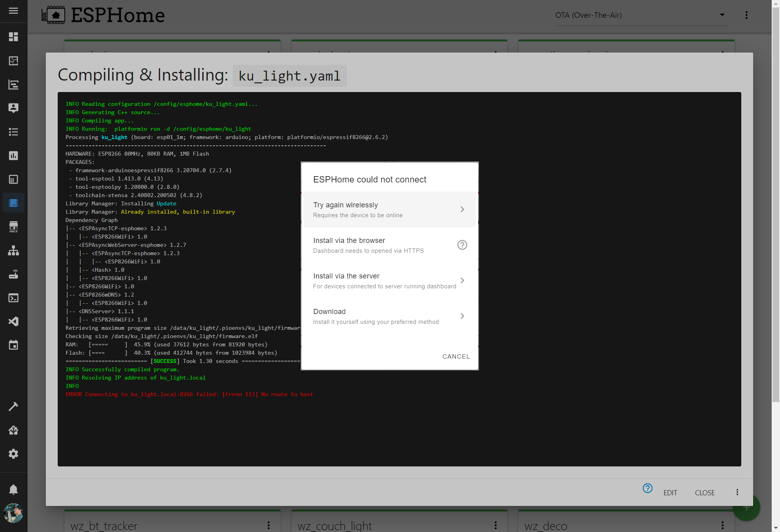Click the scrollbar up arrow
The image size is (780, 532).
(776, 3)
